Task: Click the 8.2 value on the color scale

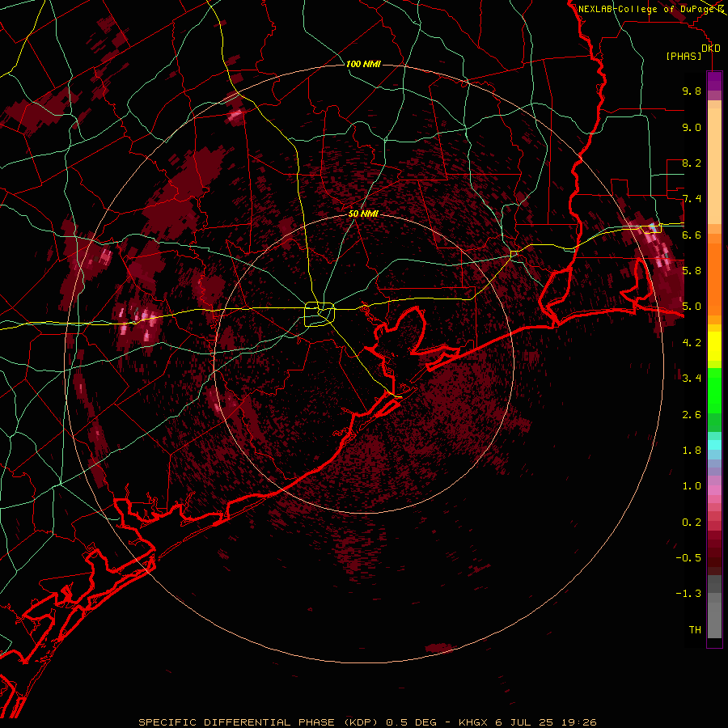Action: coord(692,163)
